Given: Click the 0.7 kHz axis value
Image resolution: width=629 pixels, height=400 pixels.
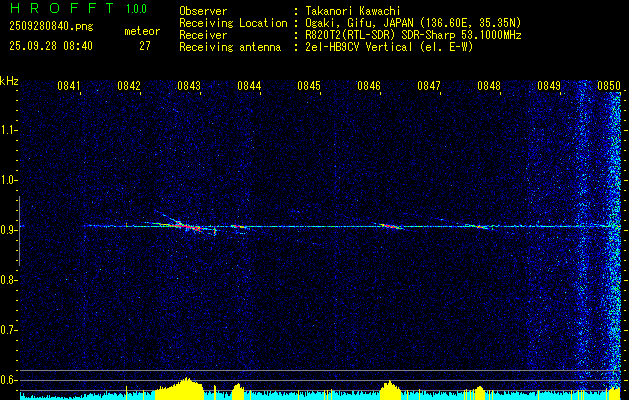Looking at the screenshot, I should pos(8,330).
